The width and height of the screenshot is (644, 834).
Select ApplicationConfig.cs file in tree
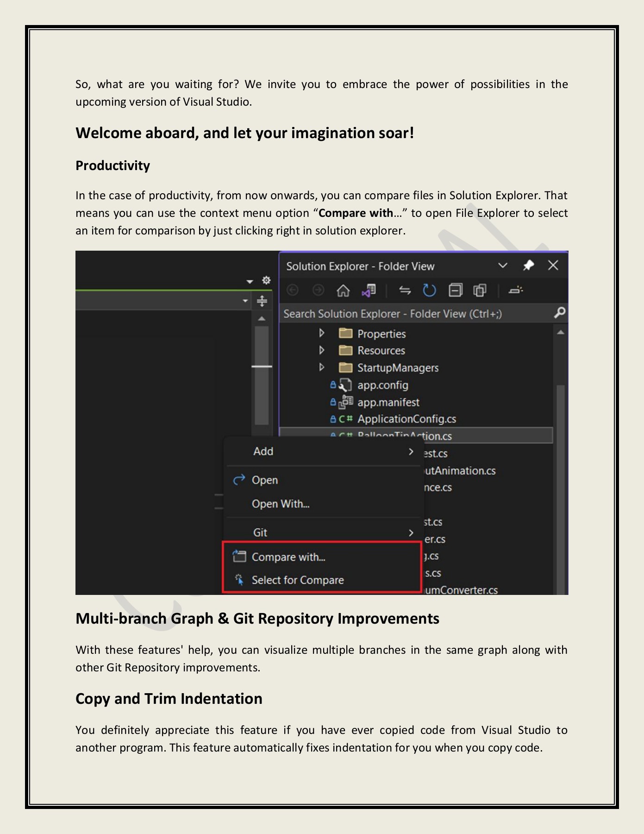pos(406,419)
